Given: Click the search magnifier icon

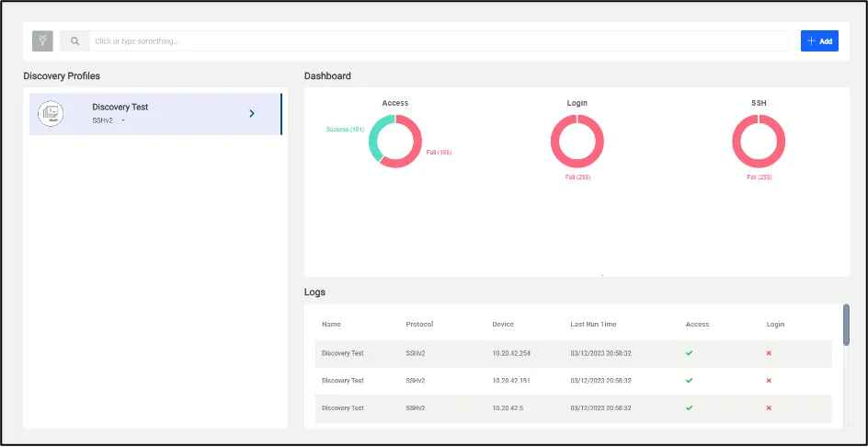Looking at the screenshot, I should 74,41.
